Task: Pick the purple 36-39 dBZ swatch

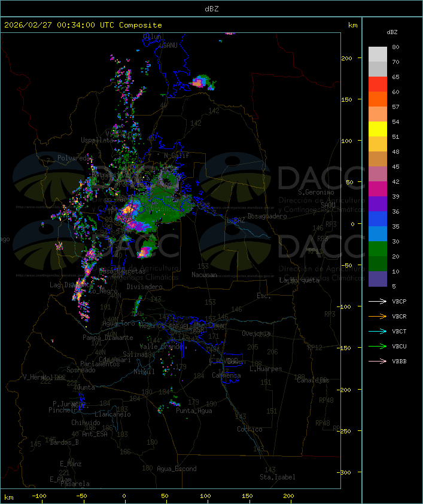Action: click(378, 204)
